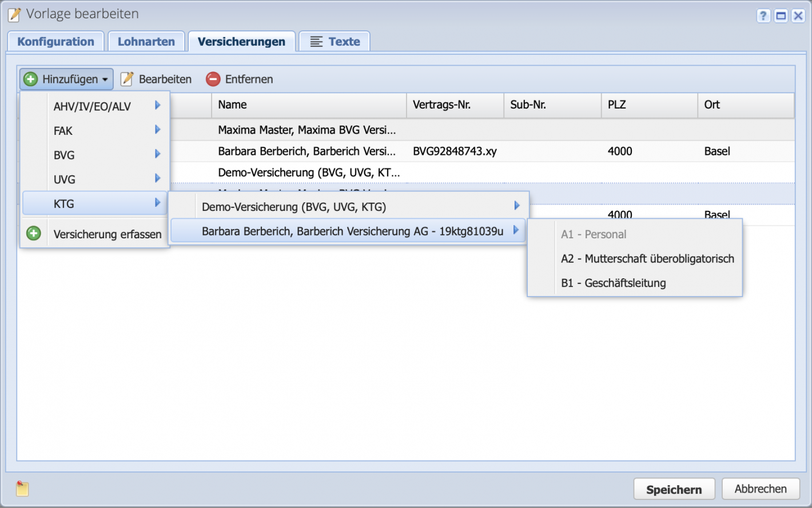
Task: Click the Abbrechen button
Action: pyautogui.click(x=761, y=489)
